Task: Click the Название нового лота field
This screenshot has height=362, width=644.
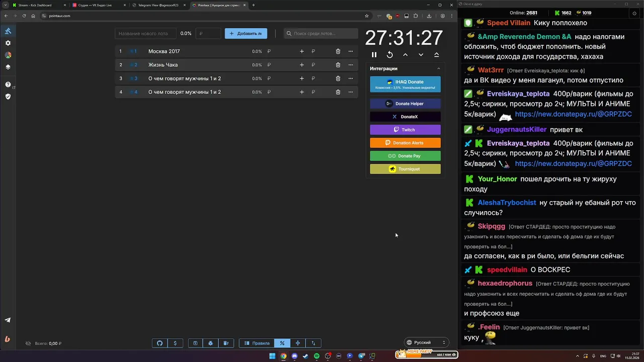Action: pos(145,34)
